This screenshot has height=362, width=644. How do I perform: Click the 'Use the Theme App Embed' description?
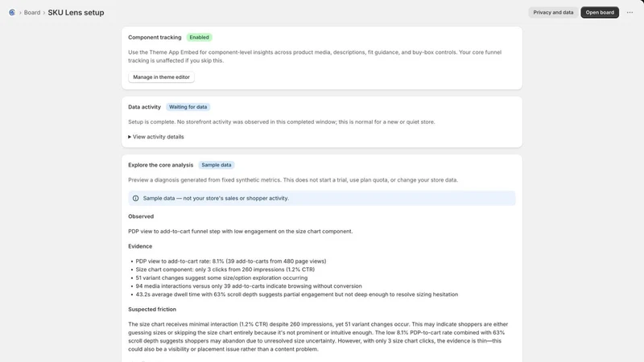315,56
